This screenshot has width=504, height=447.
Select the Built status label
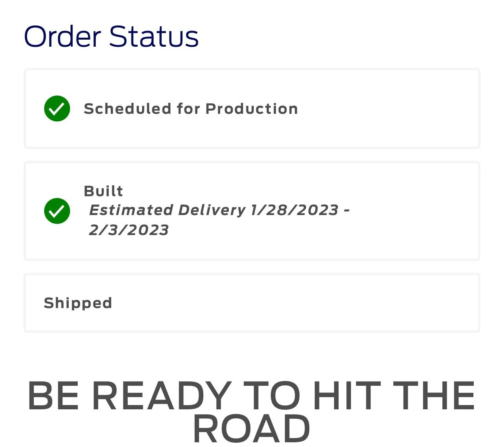click(103, 191)
